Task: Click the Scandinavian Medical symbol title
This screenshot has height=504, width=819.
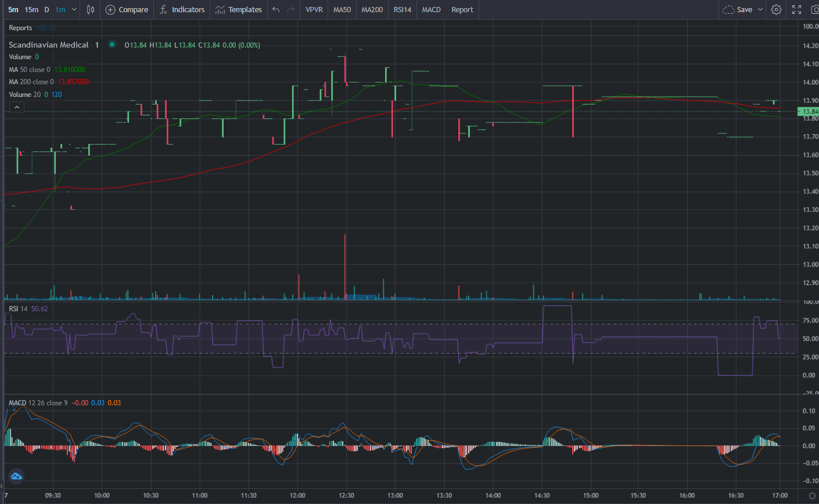Action: (x=49, y=45)
